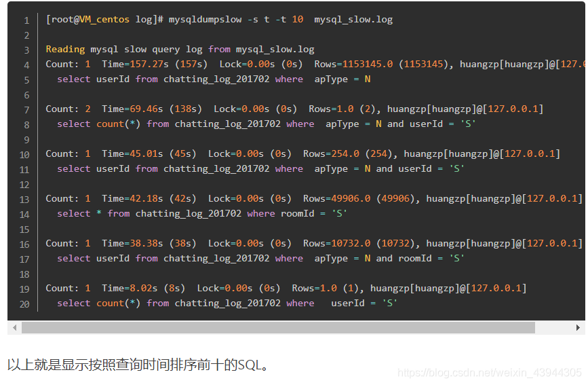Click the query on line 11 with userId = 'S'

260,168
